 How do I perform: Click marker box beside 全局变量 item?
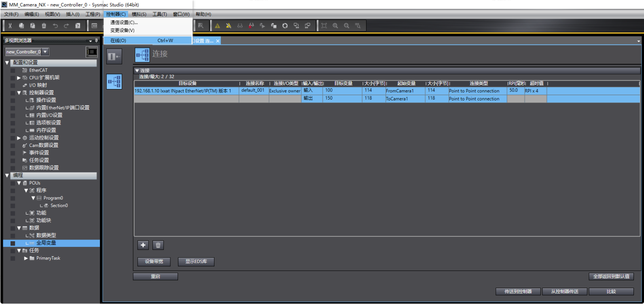click(13, 243)
